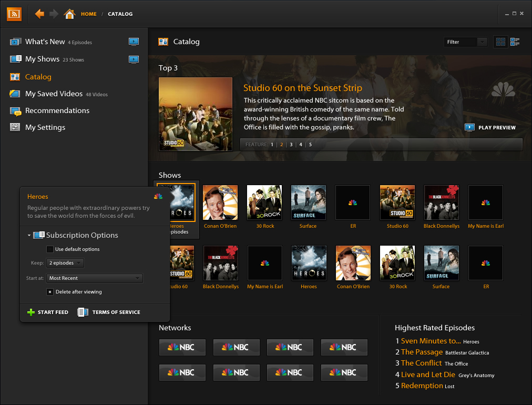Switch to list view layout icon
The image size is (532, 405).
pyautogui.click(x=515, y=42)
